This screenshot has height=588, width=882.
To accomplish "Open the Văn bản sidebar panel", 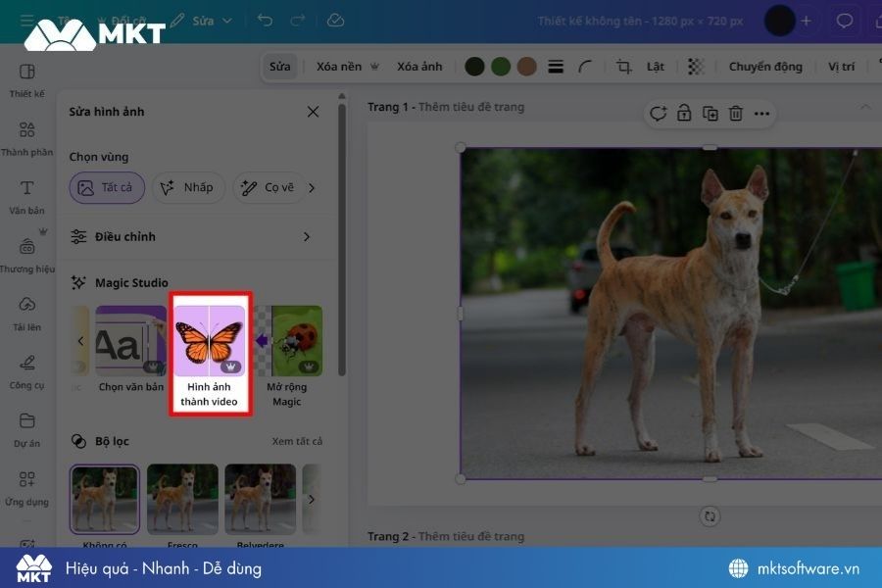I will coord(26,195).
